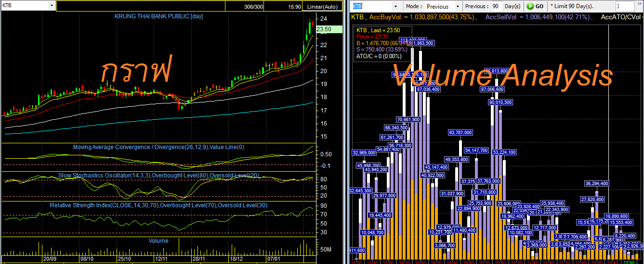
Task: Click the green GO button
Action: [535, 6]
